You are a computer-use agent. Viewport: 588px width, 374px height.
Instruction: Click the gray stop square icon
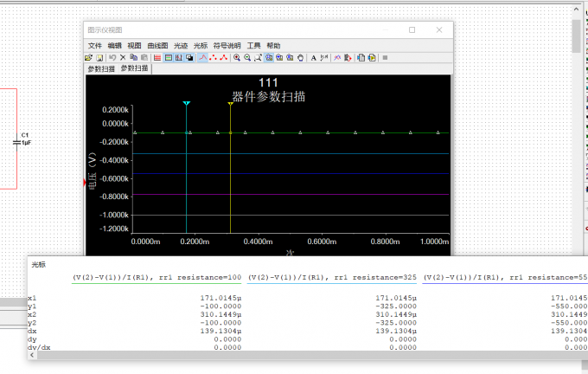click(x=385, y=58)
